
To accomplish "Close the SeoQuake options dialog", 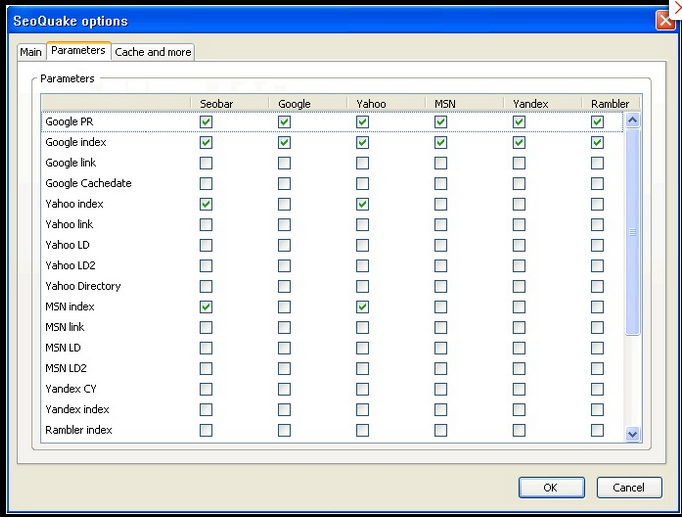I will 664,21.
